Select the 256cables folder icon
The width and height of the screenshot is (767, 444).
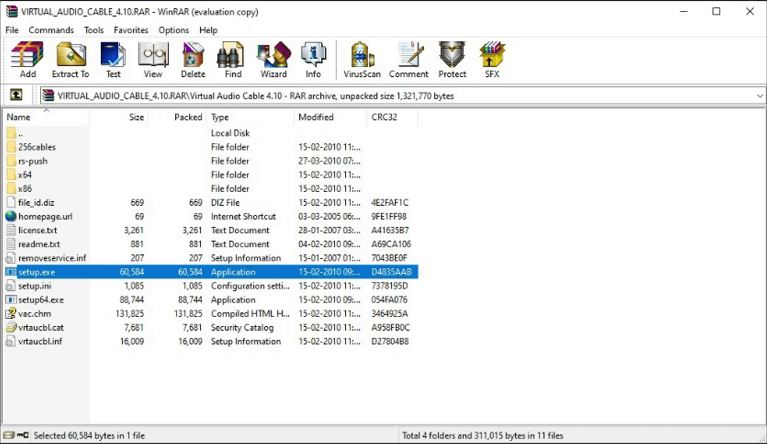pyautogui.click(x=11, y=147)
